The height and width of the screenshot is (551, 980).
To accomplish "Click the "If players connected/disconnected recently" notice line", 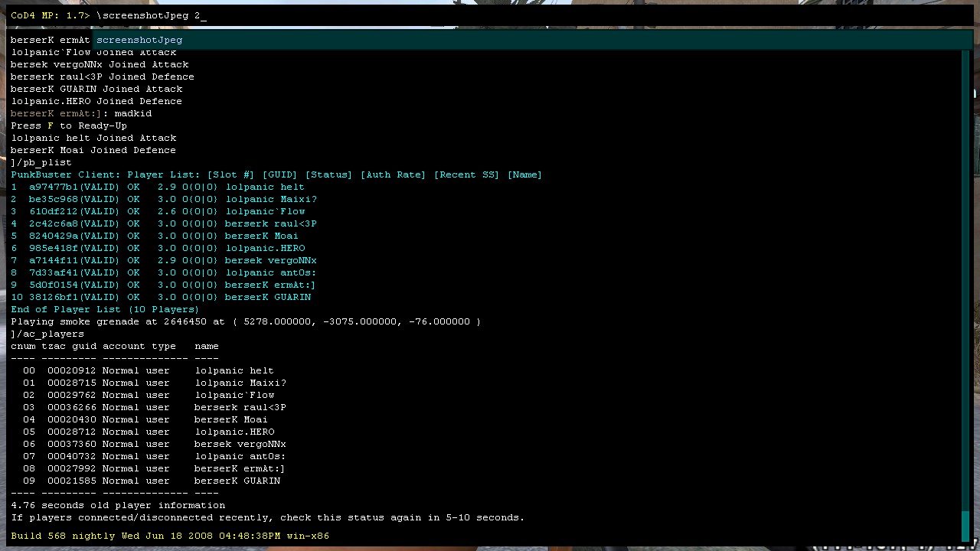I will (268, 517).
